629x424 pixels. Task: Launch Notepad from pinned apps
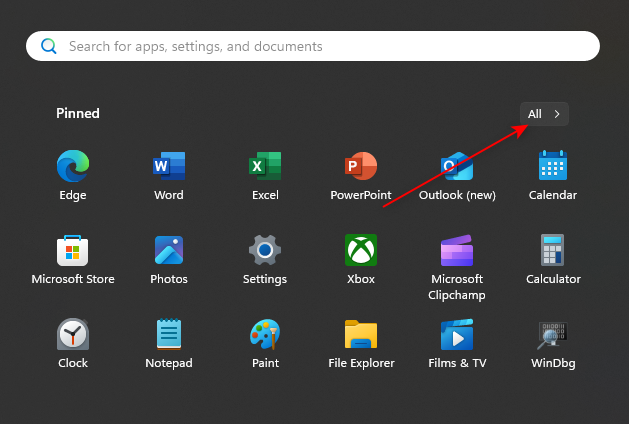pyautogui.click(x=169, y=334)
